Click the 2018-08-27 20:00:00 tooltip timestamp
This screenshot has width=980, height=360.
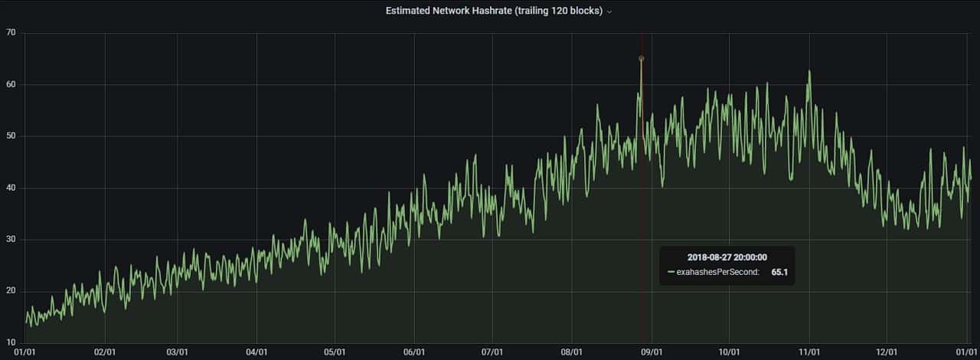727,257
